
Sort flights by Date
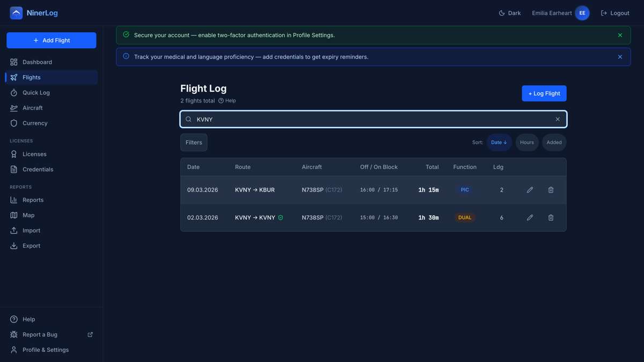point(499,143)
